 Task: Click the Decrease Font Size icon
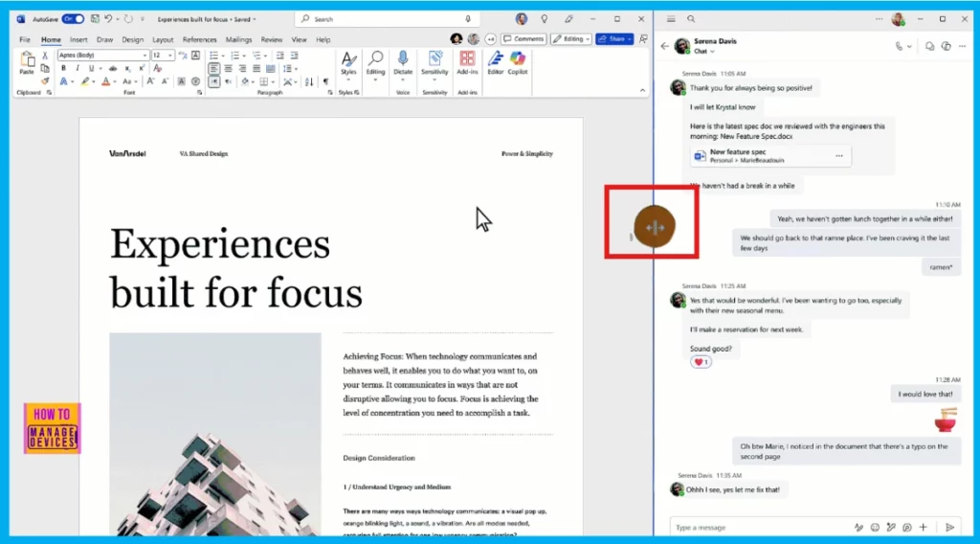click(x=165, y=81)
